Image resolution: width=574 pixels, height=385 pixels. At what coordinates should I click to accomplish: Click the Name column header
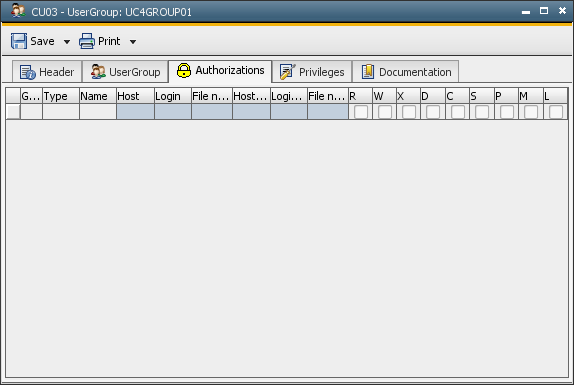pos(98,96)
